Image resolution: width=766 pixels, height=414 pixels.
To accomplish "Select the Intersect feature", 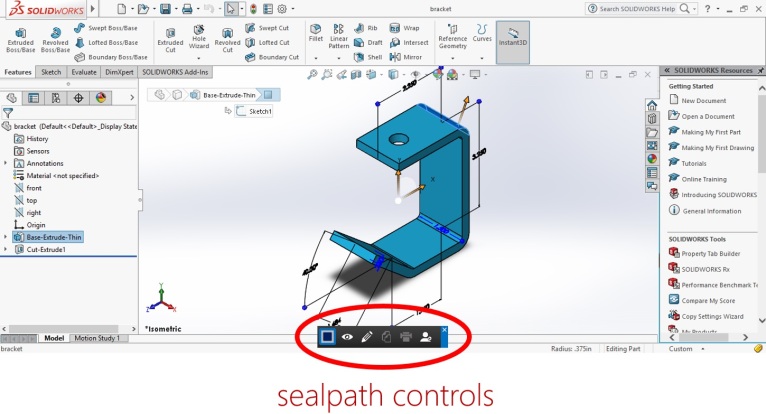I will click(409, 43).
